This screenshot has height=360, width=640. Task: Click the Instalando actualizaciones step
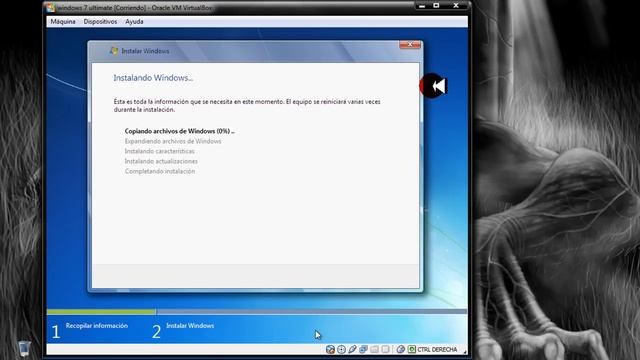pyautogui.click(x=161, y=161)
